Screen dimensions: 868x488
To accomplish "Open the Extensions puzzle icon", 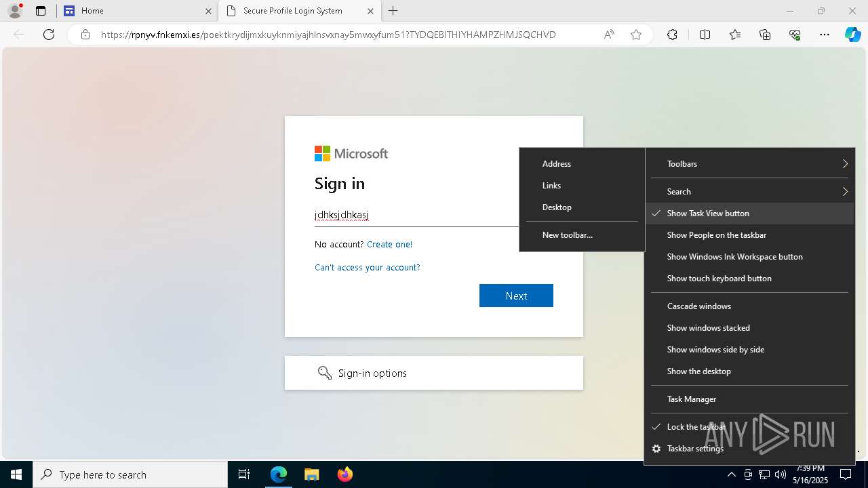I will (672, 35).
